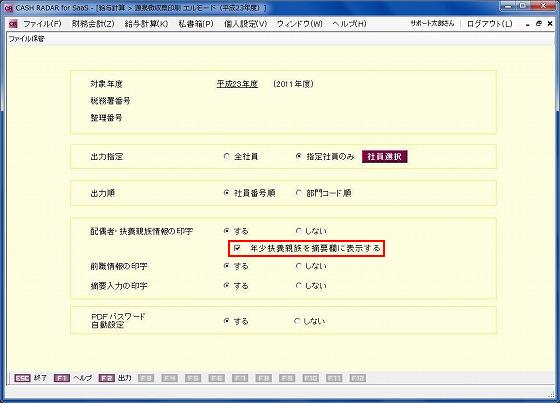Click the title bar application icon
560x403 pixels.
click(8, 8)
